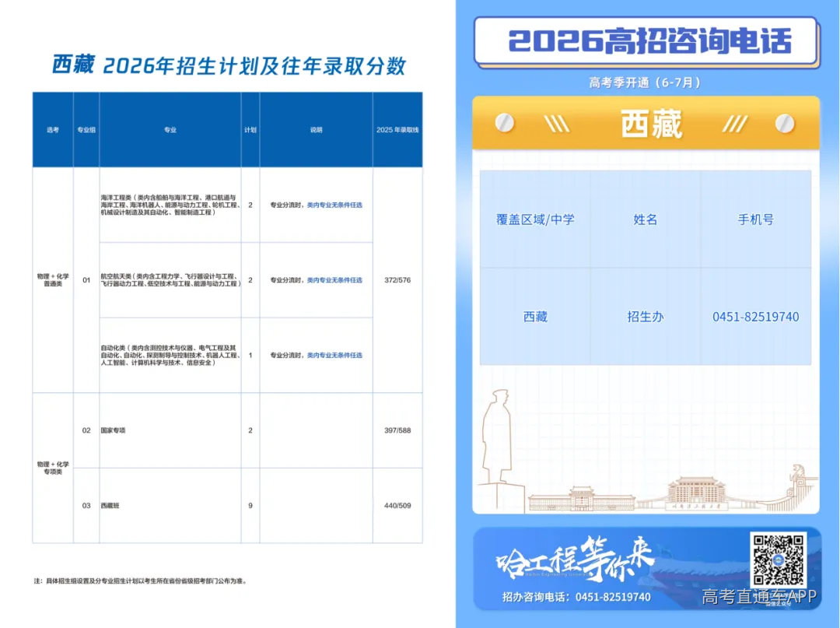The image size is (840, 628).
Task: Click the 物理+化学 普通类 cell
Action: tap(53, 279)
